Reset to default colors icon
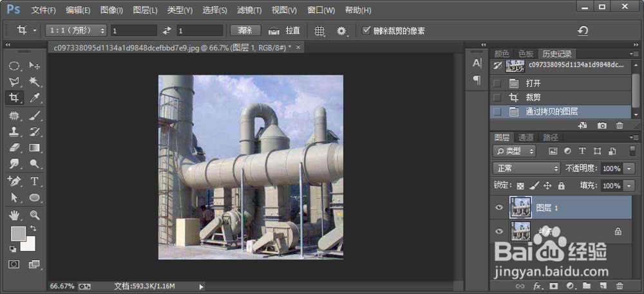 point(13,249)
